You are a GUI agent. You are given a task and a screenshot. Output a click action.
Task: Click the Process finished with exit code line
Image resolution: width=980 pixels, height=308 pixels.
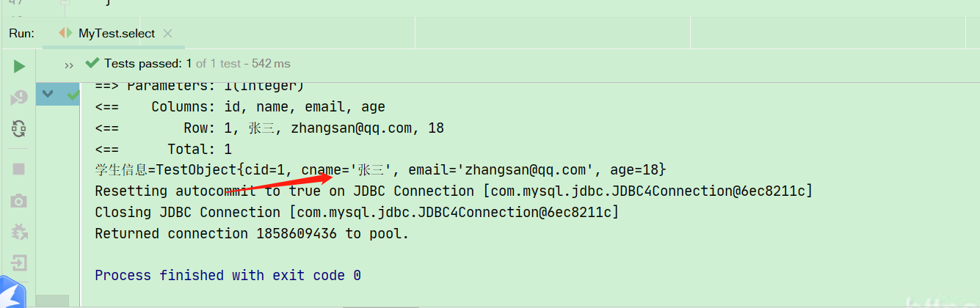228,276
